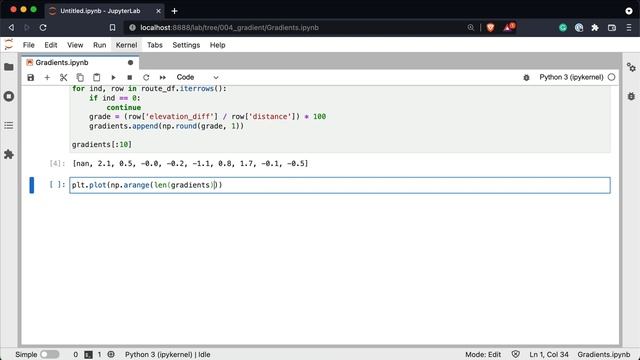Go back in browser history
The image size is (640, 360).
coord(11,27)
